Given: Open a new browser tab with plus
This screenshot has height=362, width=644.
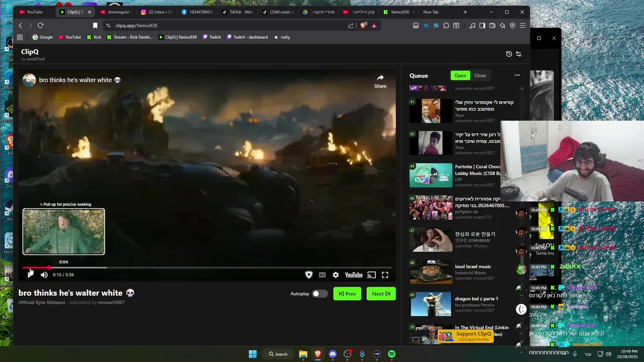Looking at the screenshot, I should pyautogui.click(x=465, y=12).
